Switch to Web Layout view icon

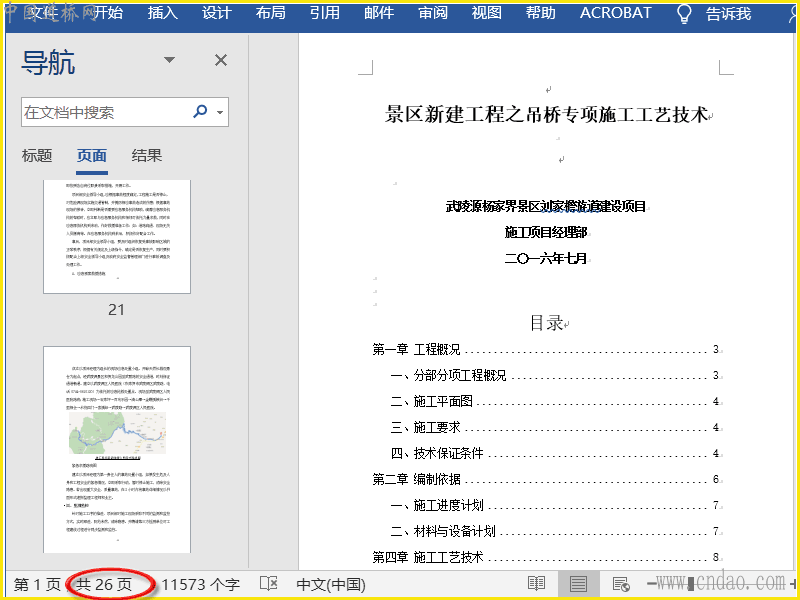tap(620, 584)
